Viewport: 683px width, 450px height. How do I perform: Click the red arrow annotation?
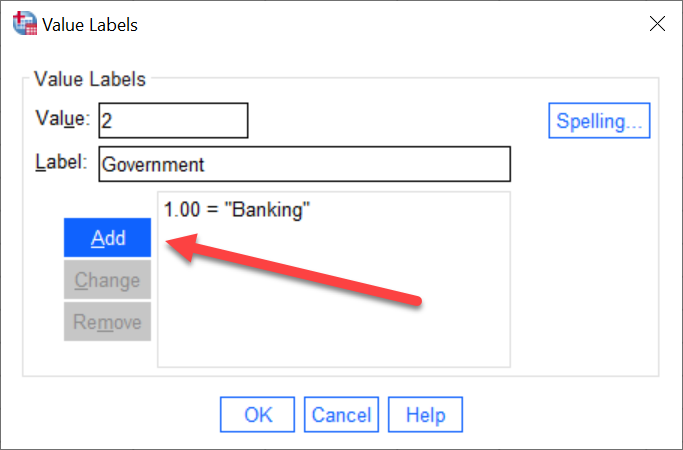[x=294, y=270]
